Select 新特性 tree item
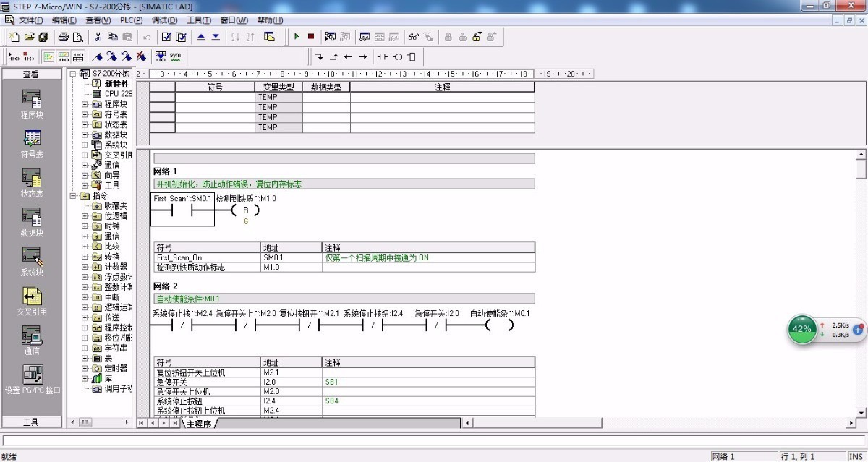 (116, 84)
